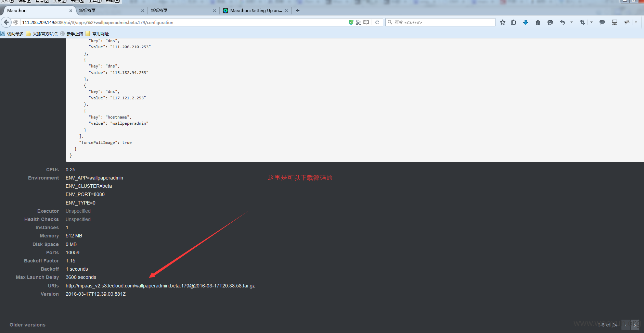Click the undo arrow toolbar icon
Screen dimensions: 644x333
563,22
